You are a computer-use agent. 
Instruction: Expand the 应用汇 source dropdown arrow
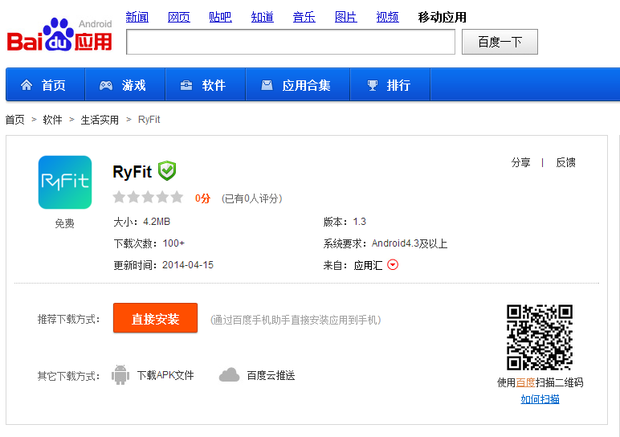tap(392, 265)
